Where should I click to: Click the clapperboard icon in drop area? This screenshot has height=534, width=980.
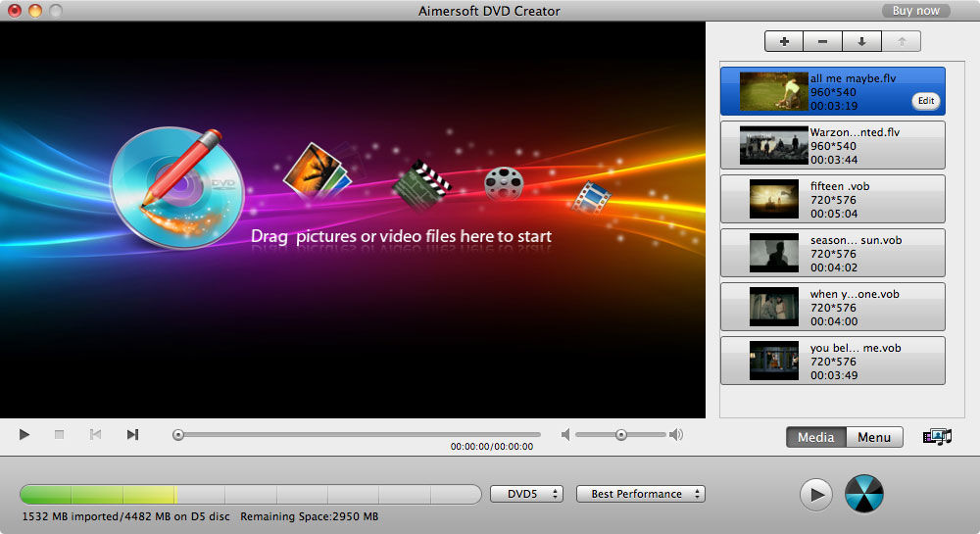point(421,184)
